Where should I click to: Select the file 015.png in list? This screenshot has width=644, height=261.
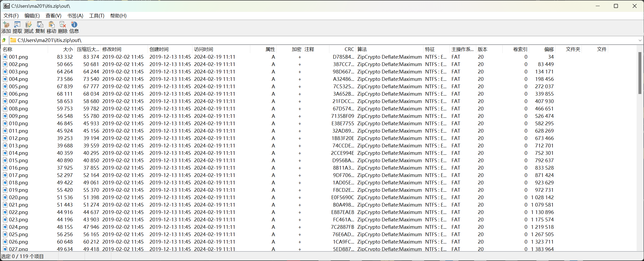coord(18,160)
